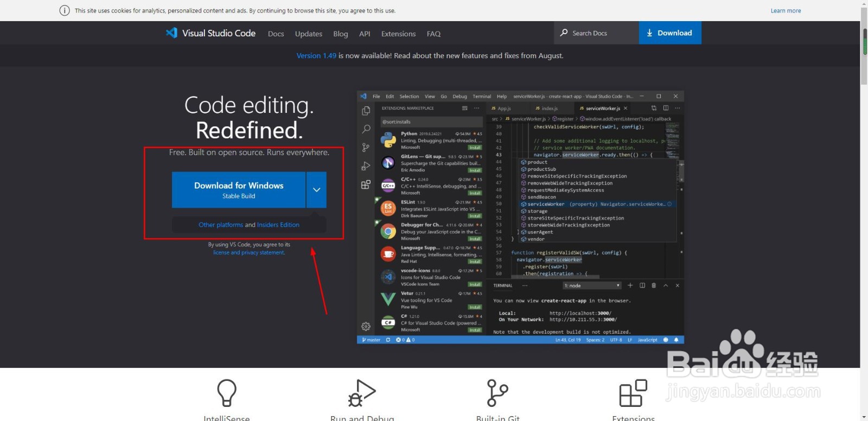This screenshot has width=868, height=421.
Task: Click the C# extension icon in preview
Action: click(x=388, y=322)
